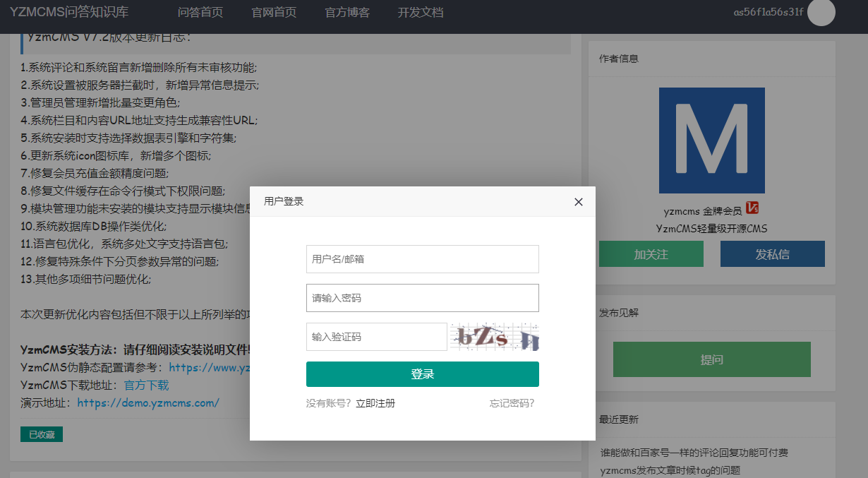
Task: Follow the author with 加关注
Action: click(x=651, y=254)
